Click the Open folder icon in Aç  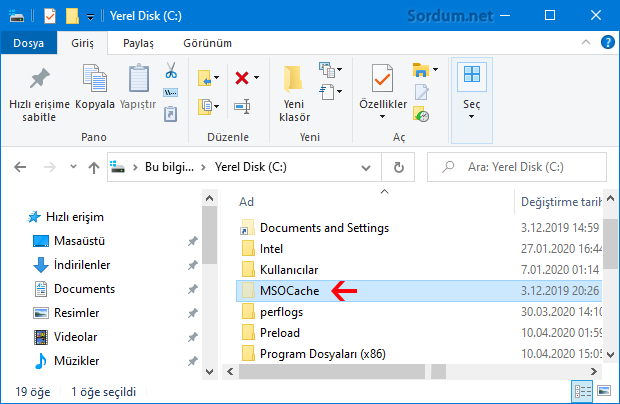(421, 70)
